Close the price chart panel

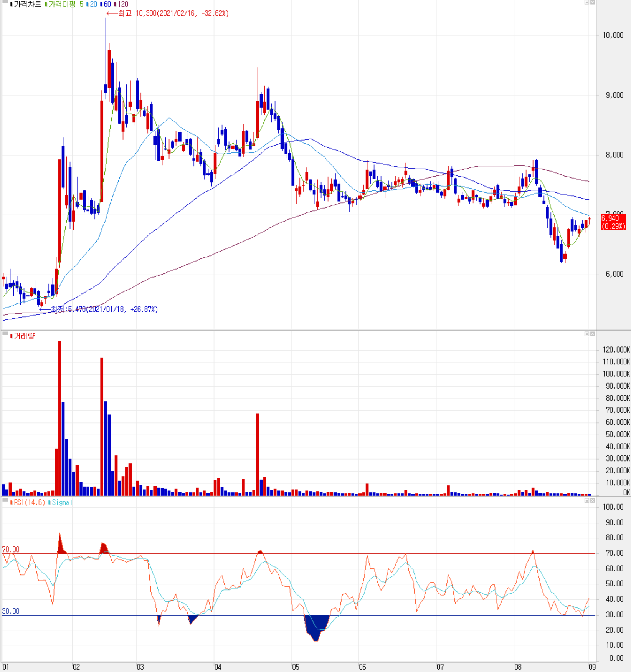(593, 2)
